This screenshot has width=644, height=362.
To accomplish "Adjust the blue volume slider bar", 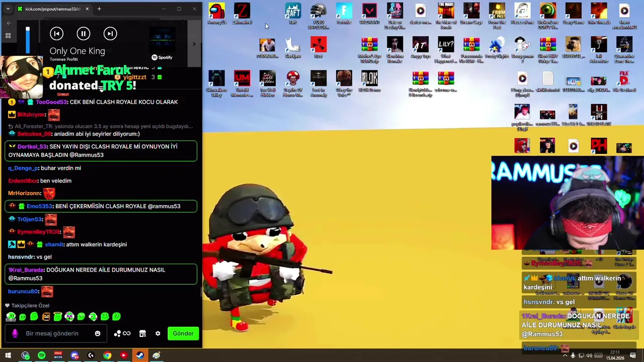I will (x=28, y=40).
